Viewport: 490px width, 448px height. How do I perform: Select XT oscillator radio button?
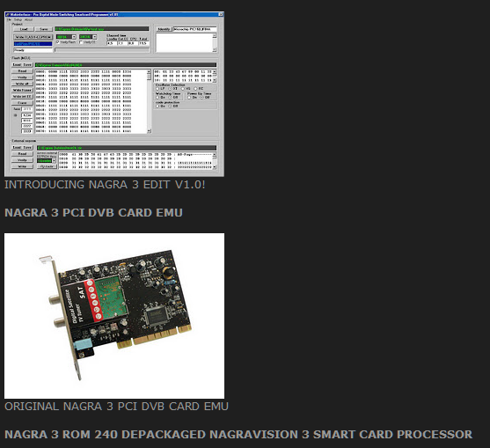pyautogui.click(x=171, y=89)
